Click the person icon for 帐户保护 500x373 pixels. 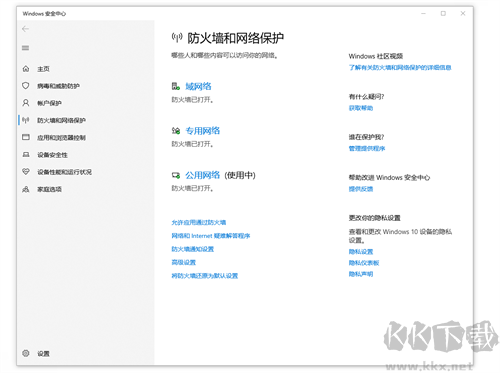[x=26, y=103]
